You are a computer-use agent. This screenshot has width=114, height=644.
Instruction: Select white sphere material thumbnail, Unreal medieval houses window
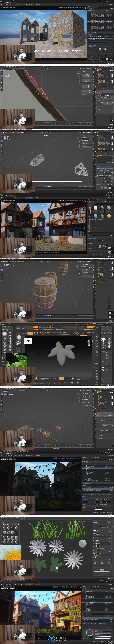pos(95,208)
